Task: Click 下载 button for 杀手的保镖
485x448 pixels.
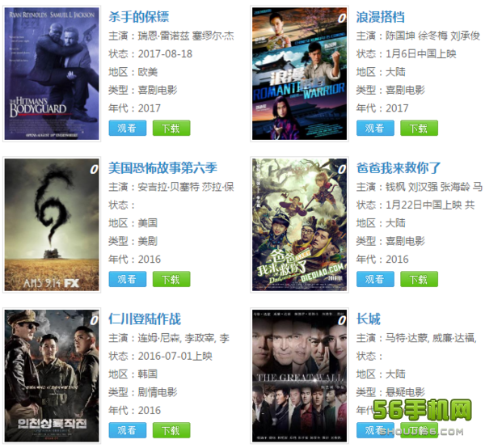Action: point(171,128)
